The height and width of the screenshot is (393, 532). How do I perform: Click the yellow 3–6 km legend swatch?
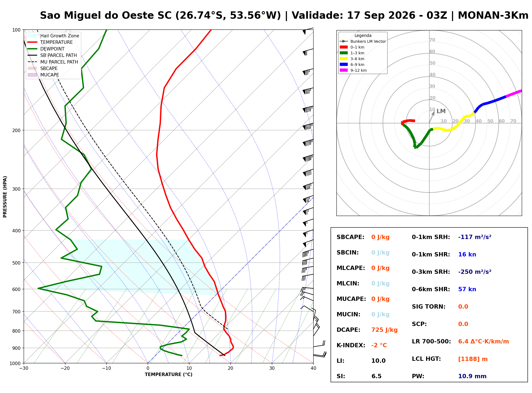coord(344,59)
